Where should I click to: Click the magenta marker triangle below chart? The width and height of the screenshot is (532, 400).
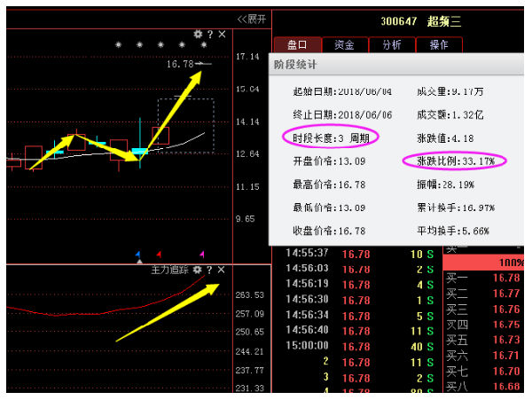point(202,254)
